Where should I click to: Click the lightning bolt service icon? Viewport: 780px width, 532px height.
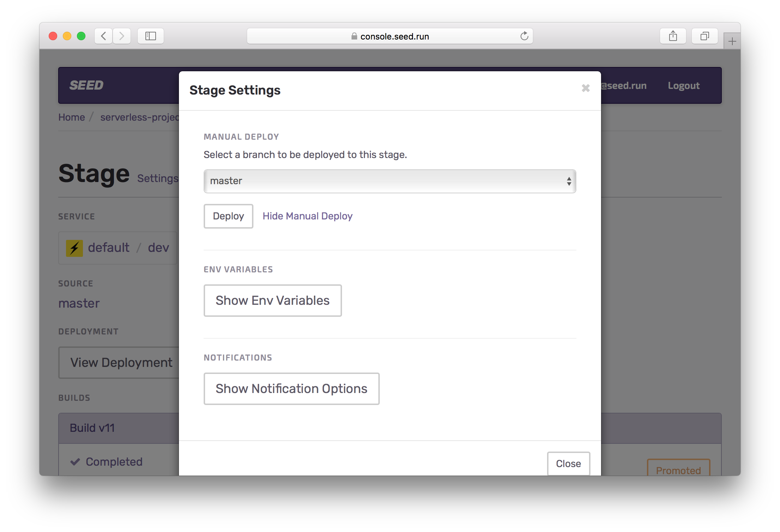74,248
